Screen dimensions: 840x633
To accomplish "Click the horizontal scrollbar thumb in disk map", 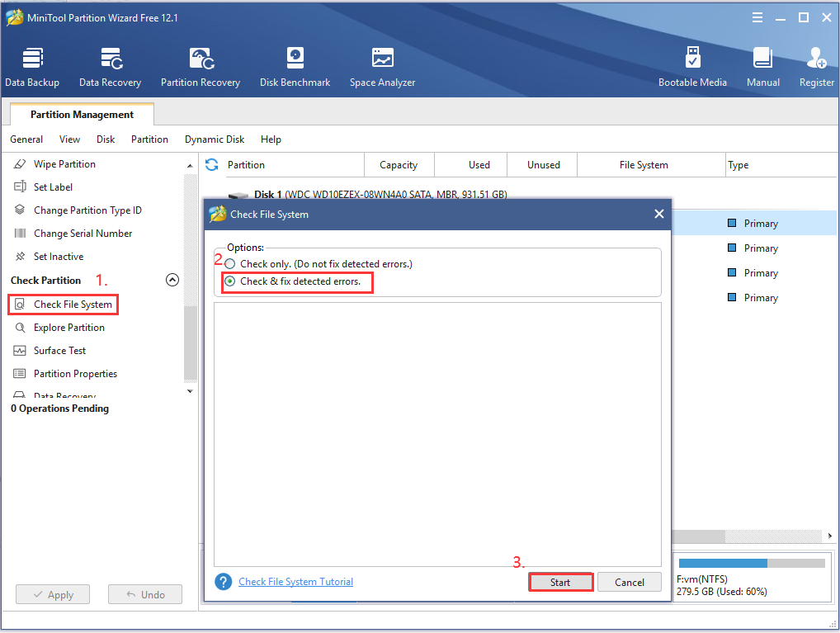I will click(698, 536).
